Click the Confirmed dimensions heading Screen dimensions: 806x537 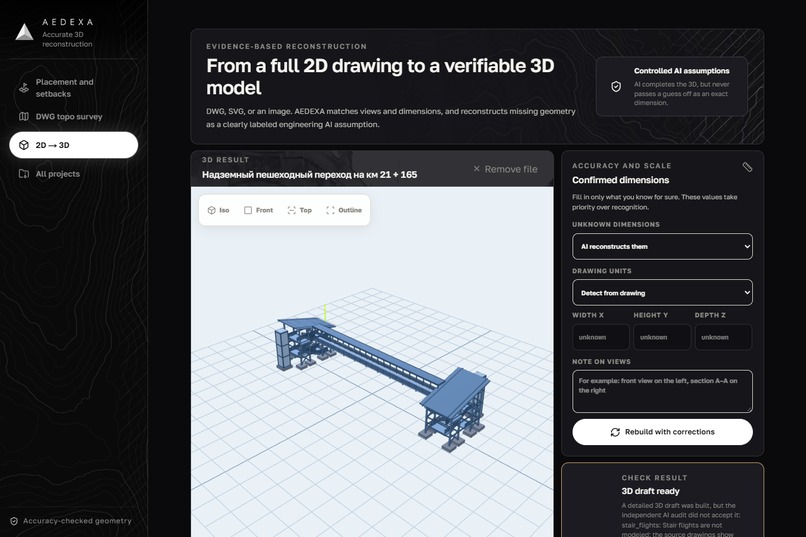pos(620,180)
